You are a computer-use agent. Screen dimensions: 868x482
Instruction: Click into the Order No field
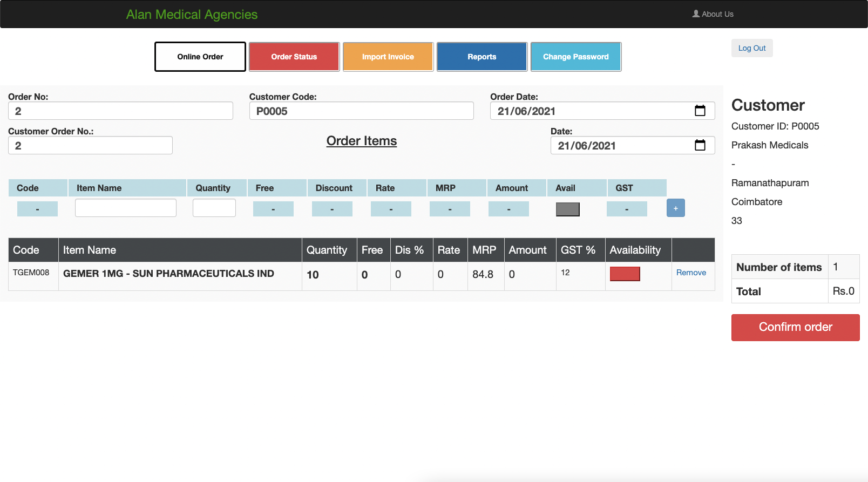click(120, 111)
